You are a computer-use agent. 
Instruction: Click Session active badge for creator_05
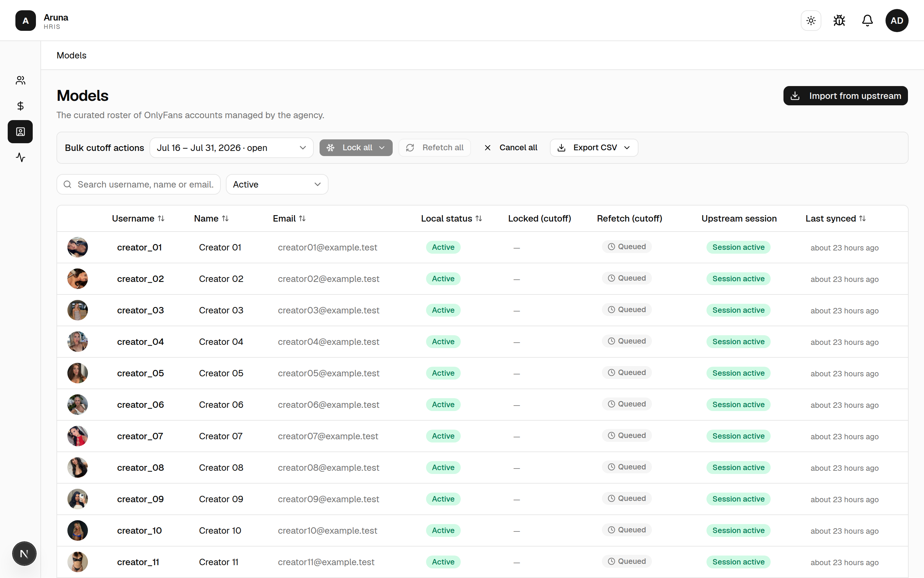[738, 373]
